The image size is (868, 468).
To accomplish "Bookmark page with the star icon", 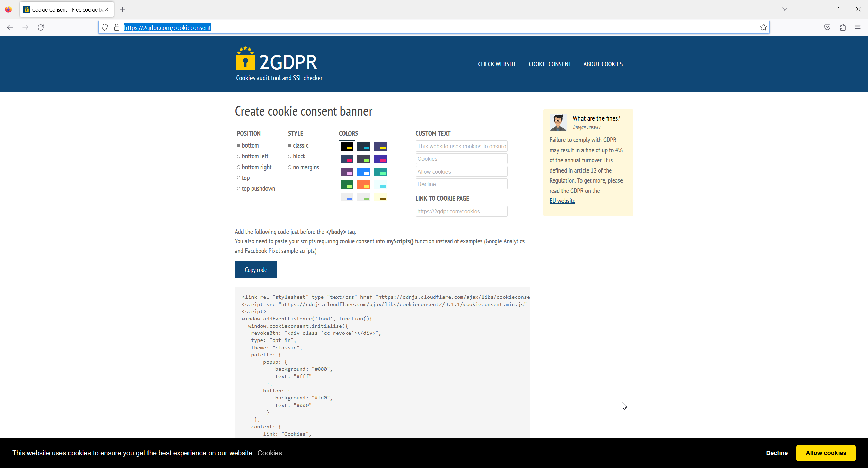I will [x=763, y=27].
